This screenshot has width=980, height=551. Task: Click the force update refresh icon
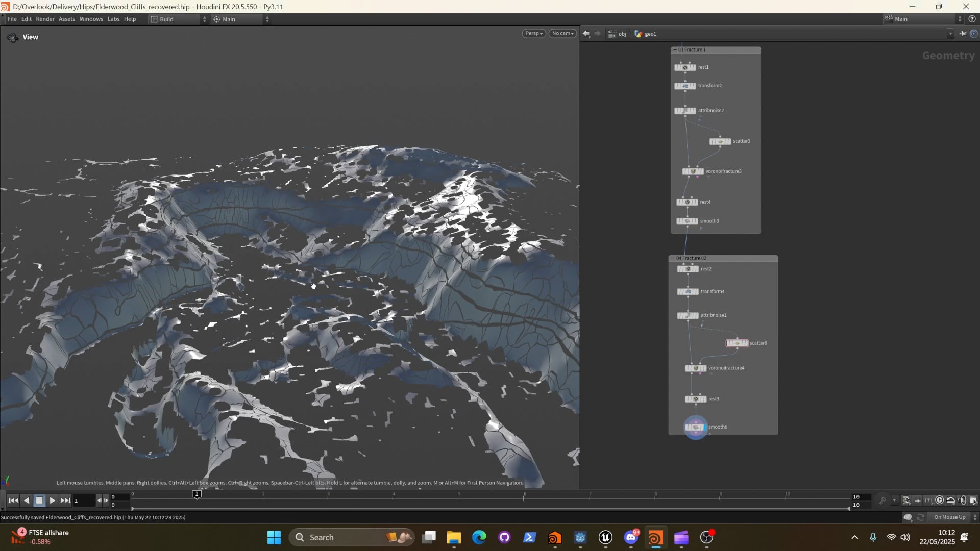(x=921, y=517)
